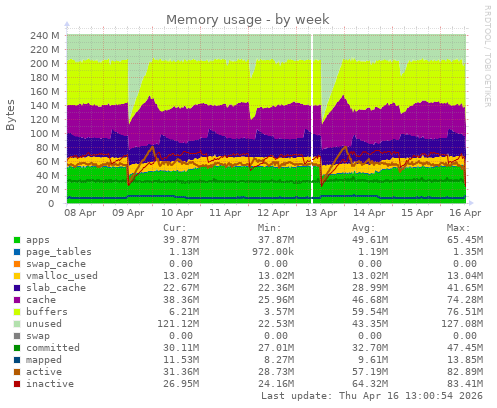Click the navy mapped legend swatch
The image size is (497, 408).
click(x=17, y=360)
